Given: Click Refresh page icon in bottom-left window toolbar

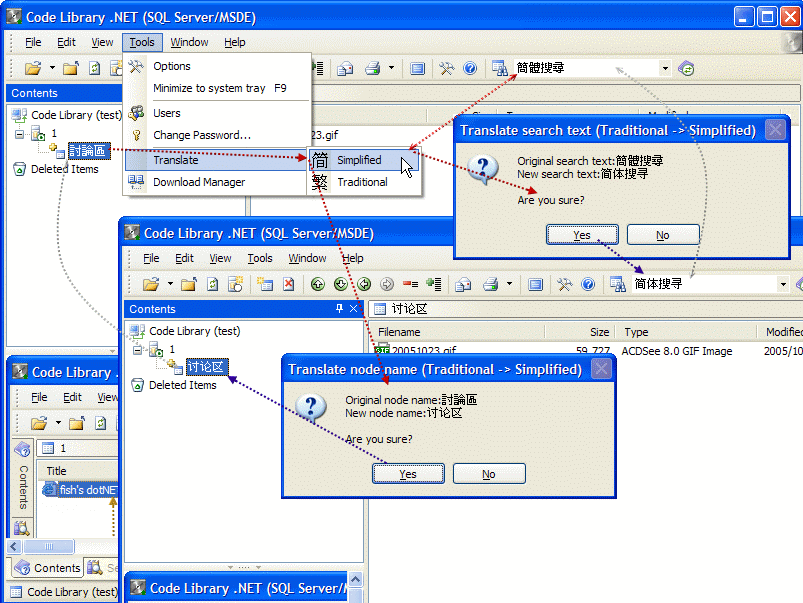Looking at the screenshot, I should [x=100, y=423].
